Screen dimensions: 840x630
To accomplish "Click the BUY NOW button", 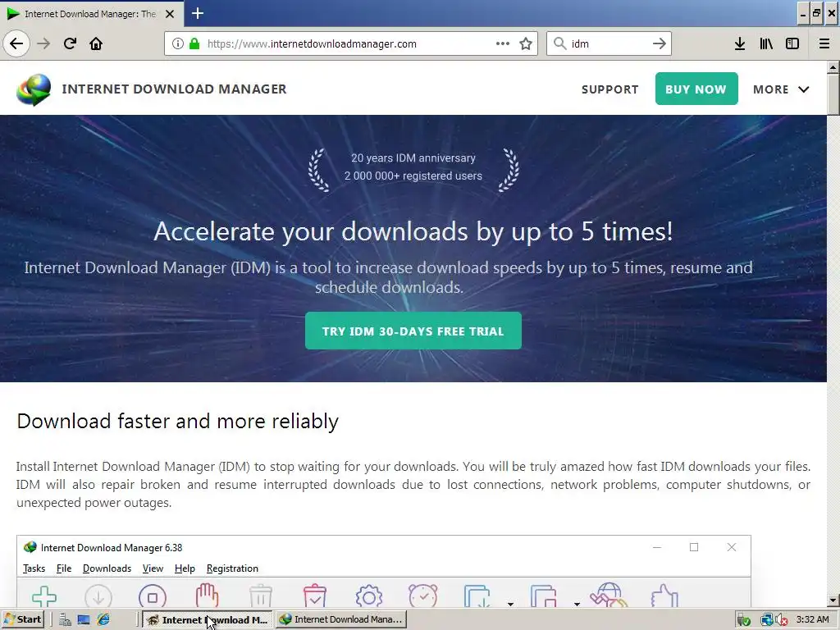I will tap(696, 89).
